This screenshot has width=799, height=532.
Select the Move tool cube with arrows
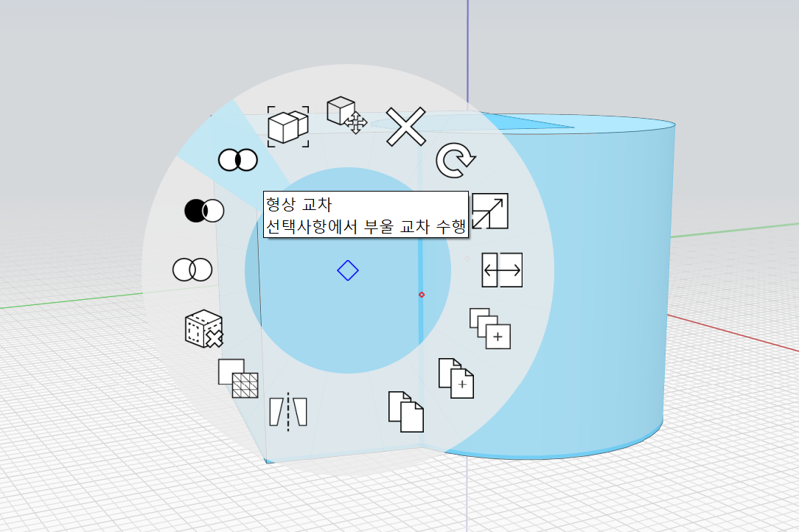pos(347,115)
